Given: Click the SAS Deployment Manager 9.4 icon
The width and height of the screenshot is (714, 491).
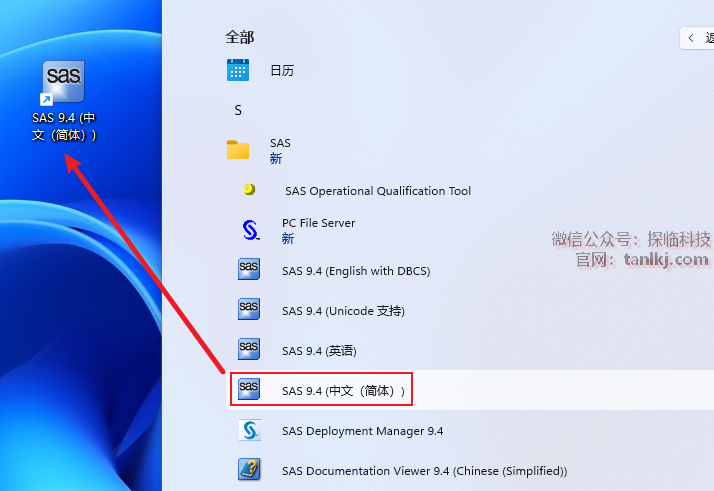Looking at the screenshot, I should (250, 430).
